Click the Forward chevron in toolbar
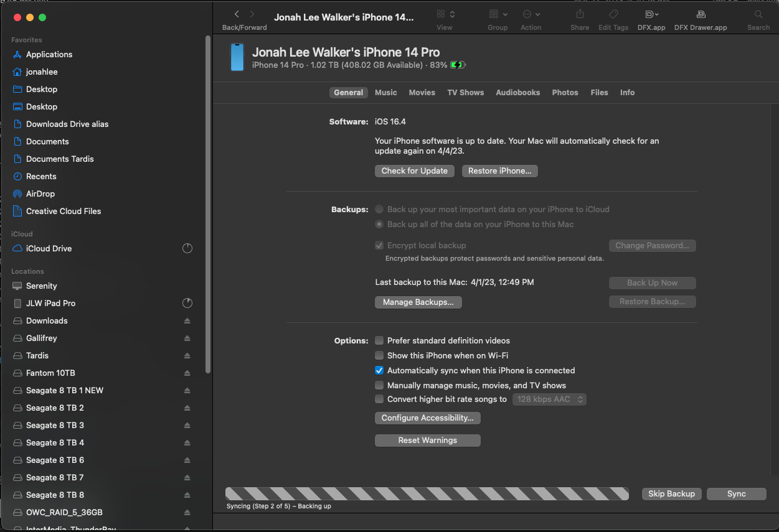 click(252, 14)
